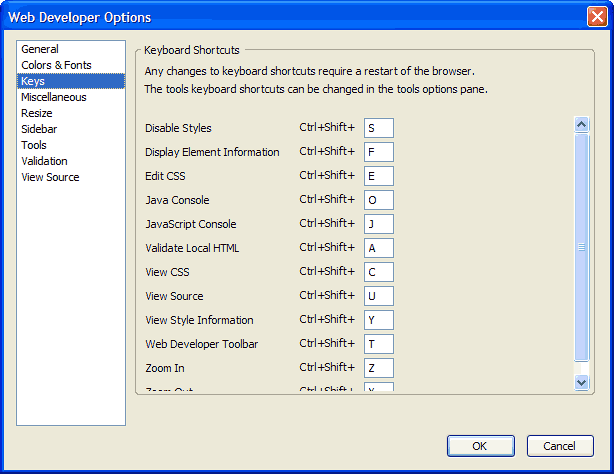Focus the Edit CSS shortcut key box
The width and height of the screenshot is (614, 474).
[379, 176]
